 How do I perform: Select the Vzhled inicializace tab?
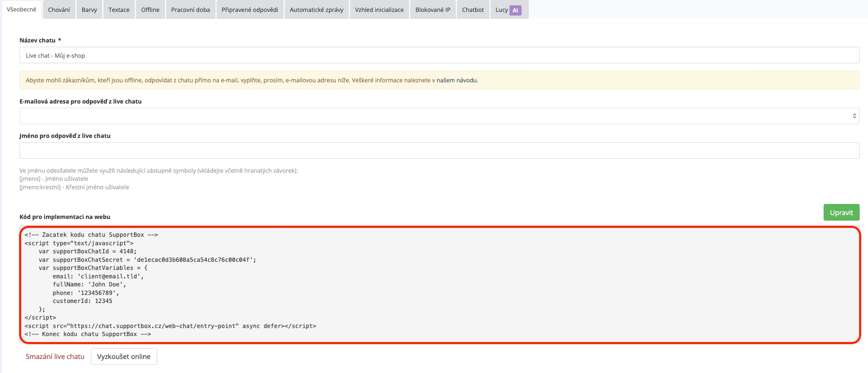pos(379,10)
